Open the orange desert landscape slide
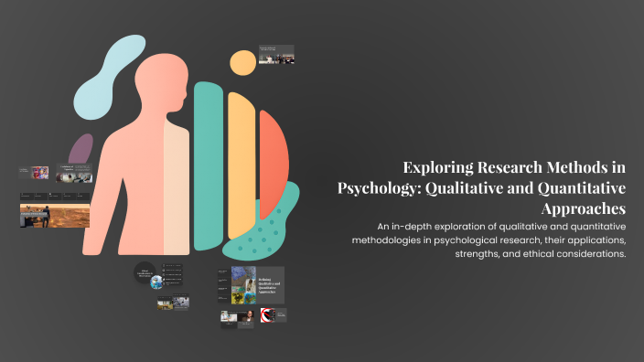The image size is (644, 362). tap(55, 216)
